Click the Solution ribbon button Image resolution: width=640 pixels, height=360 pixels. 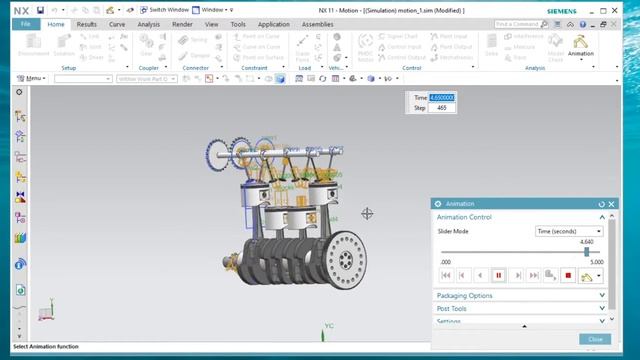[x=64, y=45]
